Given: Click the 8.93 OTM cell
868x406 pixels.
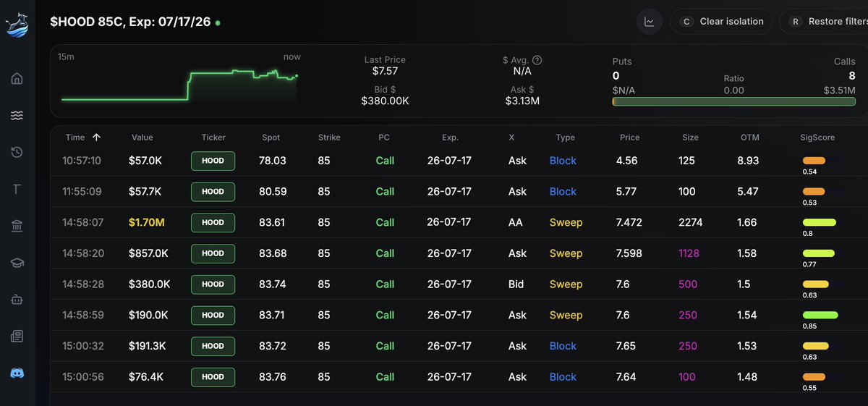Looking at the screenshot, I should [x=748, y=161].
